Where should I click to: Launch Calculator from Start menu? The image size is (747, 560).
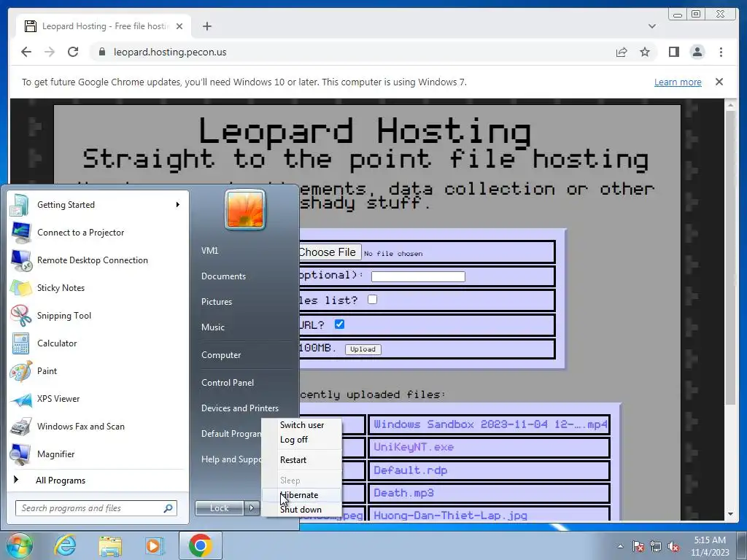pyautogui.click(x=98, y=343)
